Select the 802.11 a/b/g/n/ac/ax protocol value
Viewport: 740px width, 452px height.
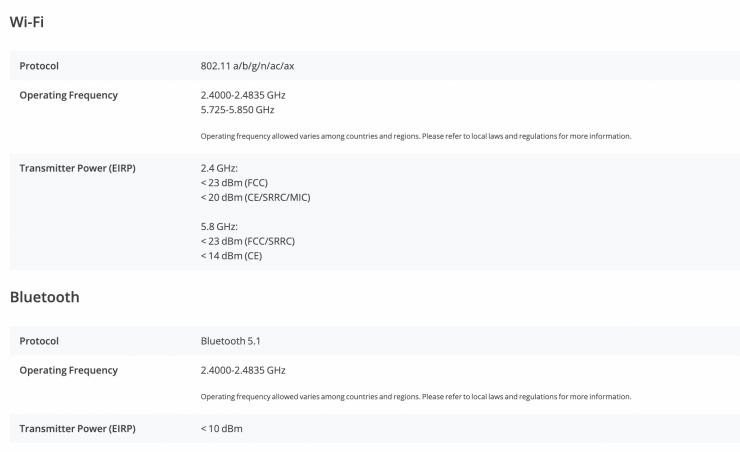(248, 66)
